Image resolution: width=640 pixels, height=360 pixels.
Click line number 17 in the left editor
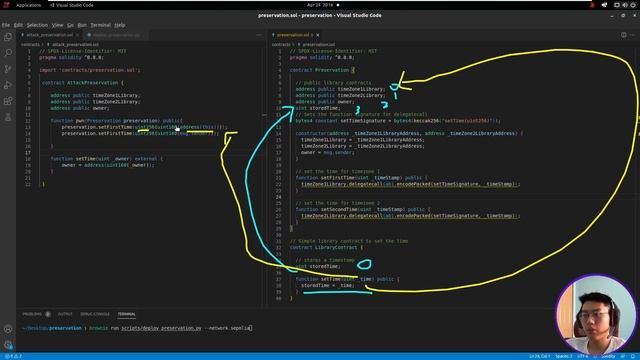point(28,152)
